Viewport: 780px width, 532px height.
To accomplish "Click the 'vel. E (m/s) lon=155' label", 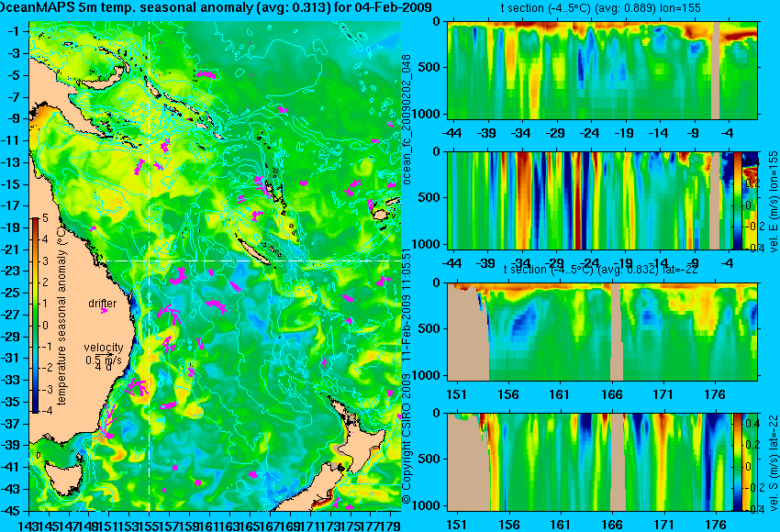I will [x=773, y=202].
